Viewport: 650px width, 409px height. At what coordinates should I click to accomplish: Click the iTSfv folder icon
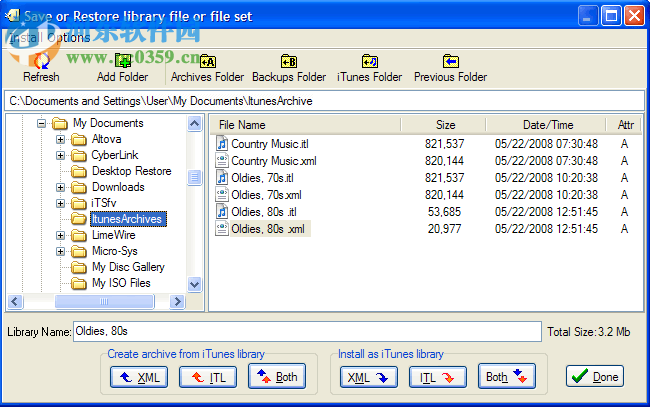[78, 203]
